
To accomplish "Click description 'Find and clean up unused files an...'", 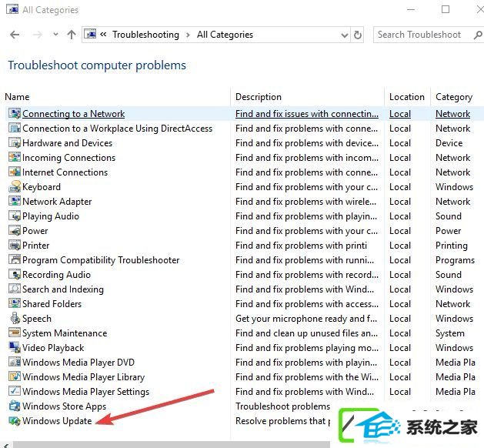I will click(x=306, y=333).
